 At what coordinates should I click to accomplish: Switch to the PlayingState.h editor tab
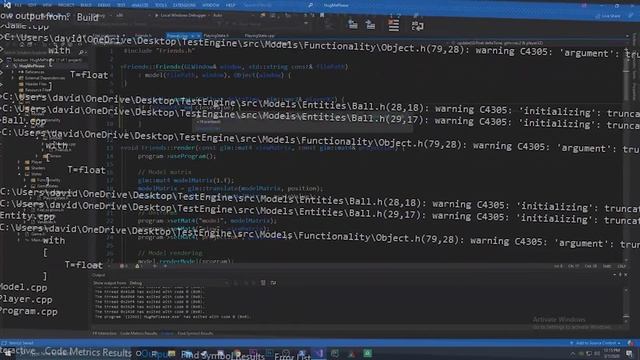216,36
